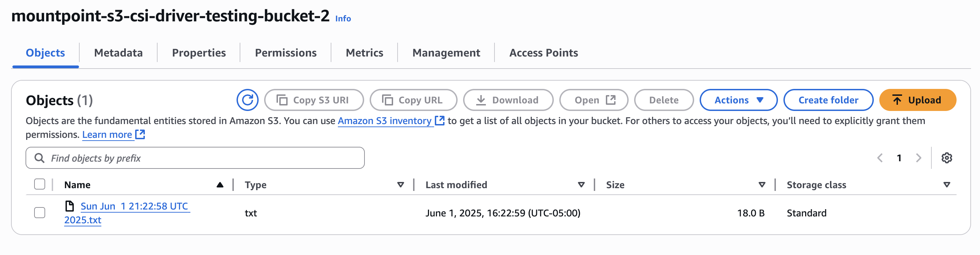Click the Last modified column header
The height and width of the screenshot is (255, 980).
[x=456, y=185]
